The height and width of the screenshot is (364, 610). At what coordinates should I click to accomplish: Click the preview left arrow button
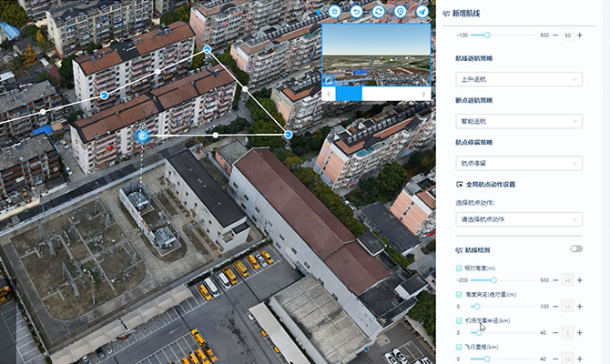pos(329,94)
